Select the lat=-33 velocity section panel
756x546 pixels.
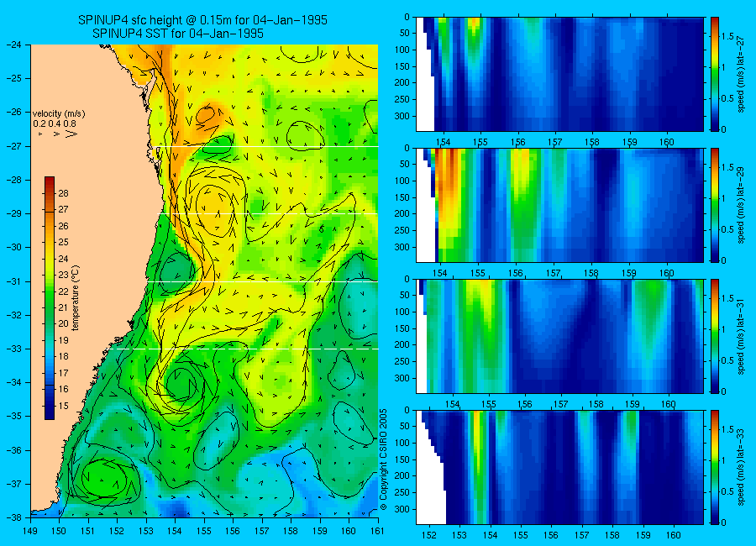coord(559,467)
